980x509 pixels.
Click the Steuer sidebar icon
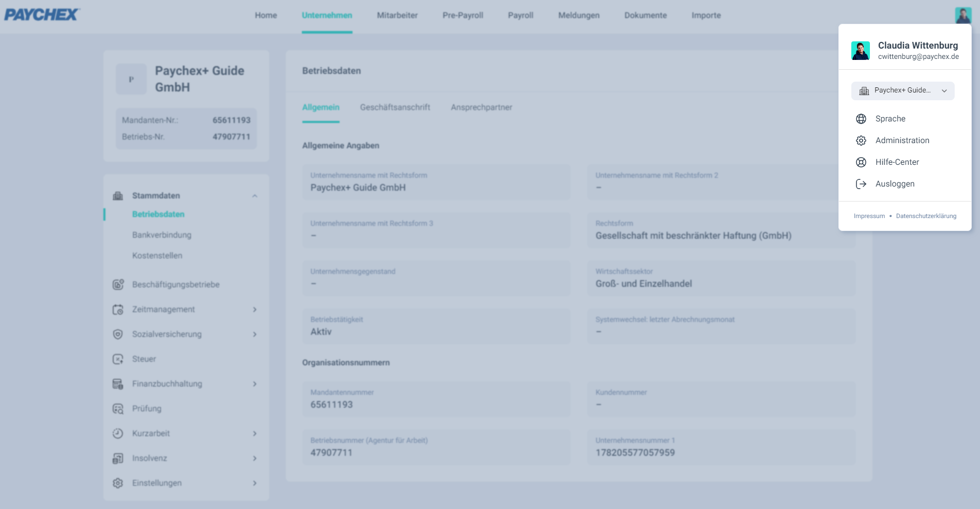click(x=118, y=359)
